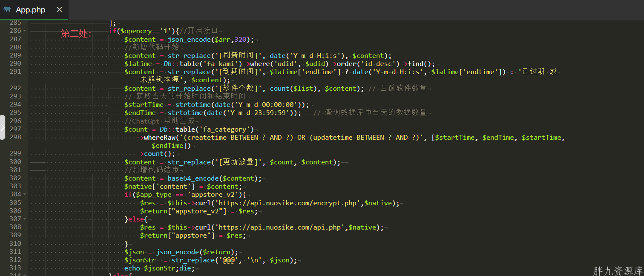The image size is (644, 276).
Task: Click the $app_type variable
Action: [153, 195]
